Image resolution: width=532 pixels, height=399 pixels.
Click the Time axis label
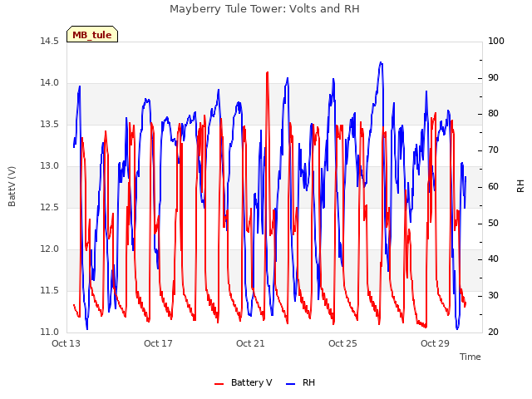point(470,357)
